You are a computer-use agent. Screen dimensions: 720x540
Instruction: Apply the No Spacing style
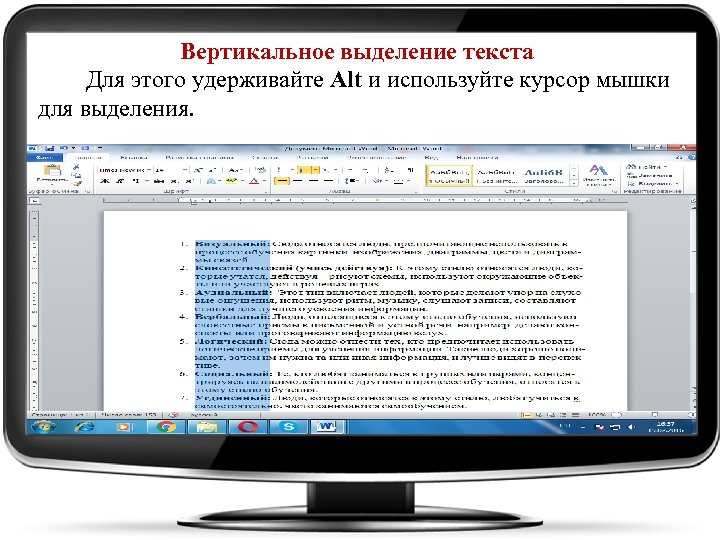[495, 176]
